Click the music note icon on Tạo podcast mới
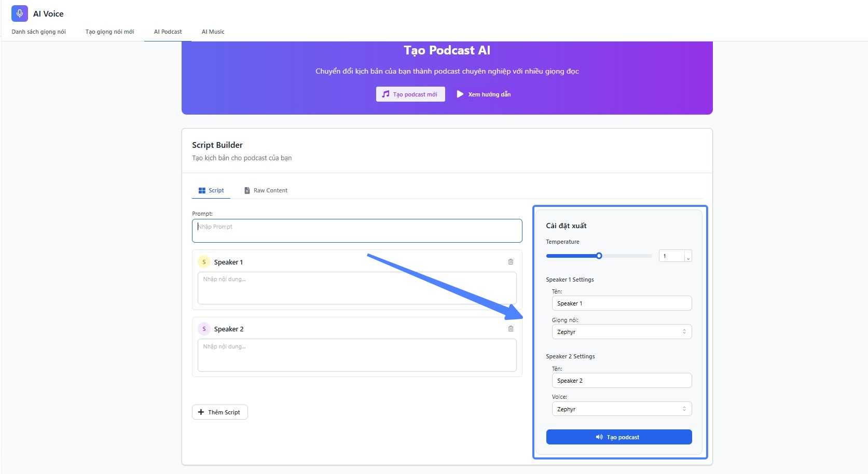The height and width of the screenshot is (474, 868). (x=385, y=94)
